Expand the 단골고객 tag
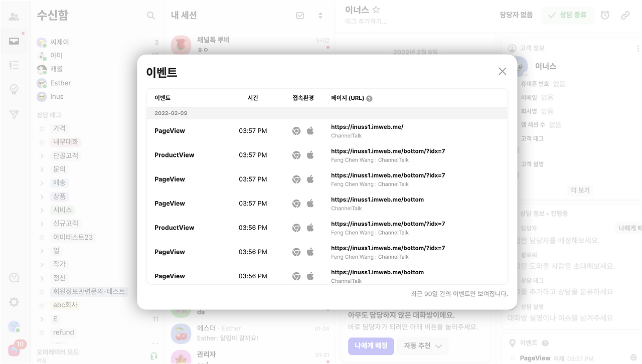Image resolution: width=642 pixels, height=364 pixels. 42,156
